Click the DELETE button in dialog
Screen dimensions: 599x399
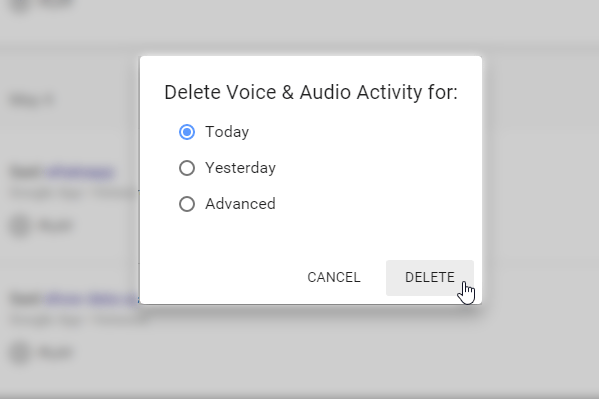point(430,277)
